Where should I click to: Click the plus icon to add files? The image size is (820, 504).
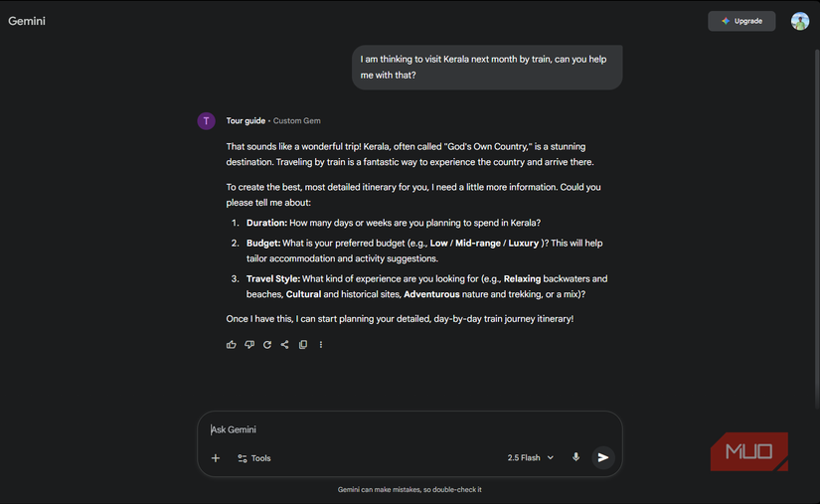[x=216, y=458]
